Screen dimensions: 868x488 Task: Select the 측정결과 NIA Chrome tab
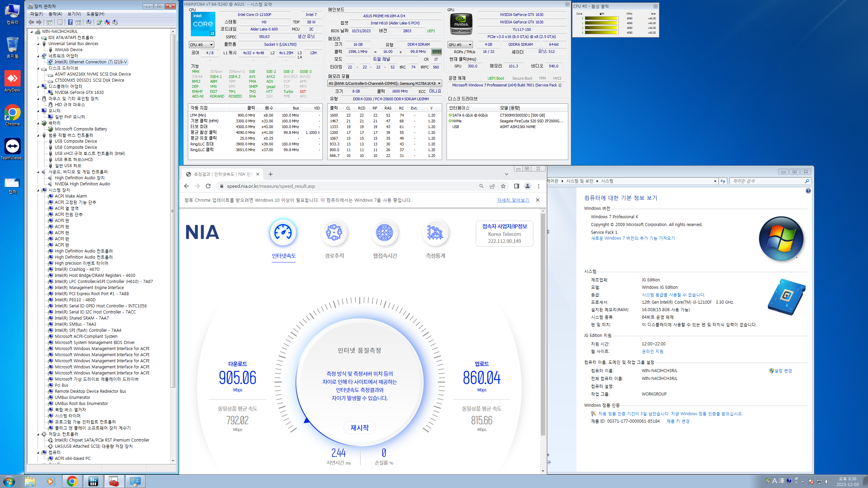pos(222,174)
